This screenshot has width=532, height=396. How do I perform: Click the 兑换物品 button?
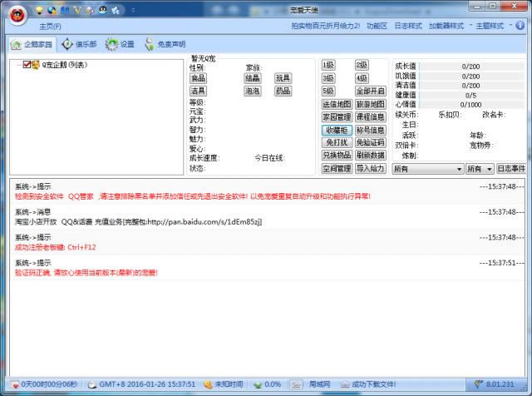(337, 156)
